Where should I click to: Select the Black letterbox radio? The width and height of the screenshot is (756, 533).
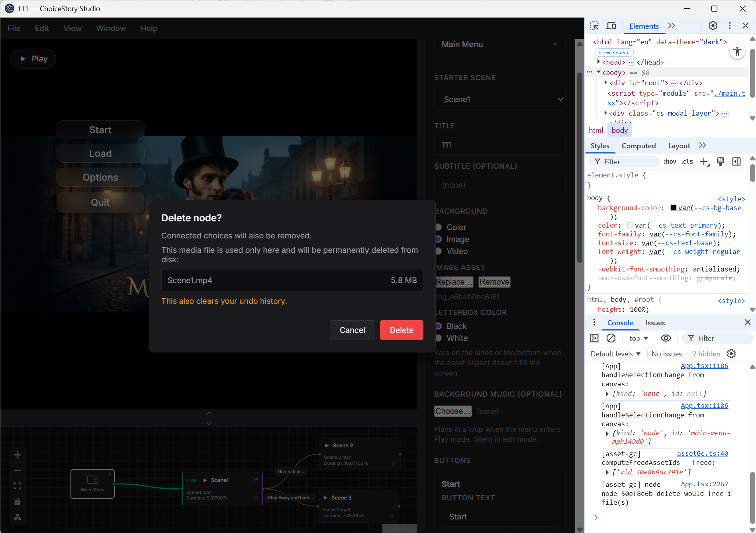(439, 326)
